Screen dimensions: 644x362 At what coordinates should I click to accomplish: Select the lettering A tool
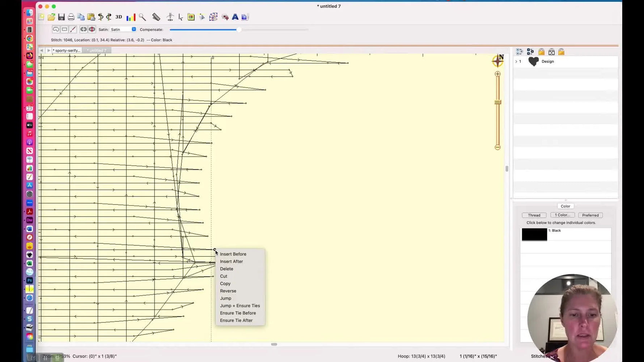tap(235, 17)
